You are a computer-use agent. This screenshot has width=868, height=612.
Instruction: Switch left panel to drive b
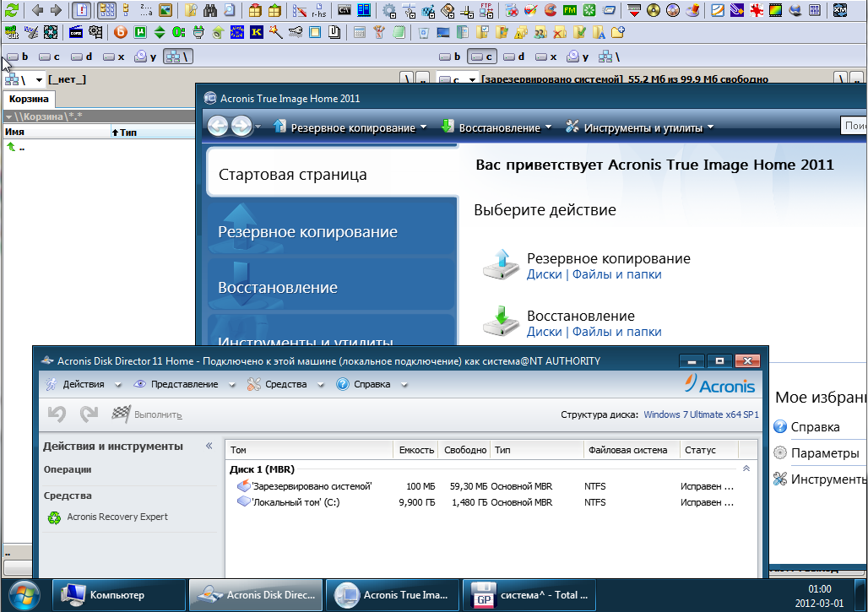click(x=17, y=57)
